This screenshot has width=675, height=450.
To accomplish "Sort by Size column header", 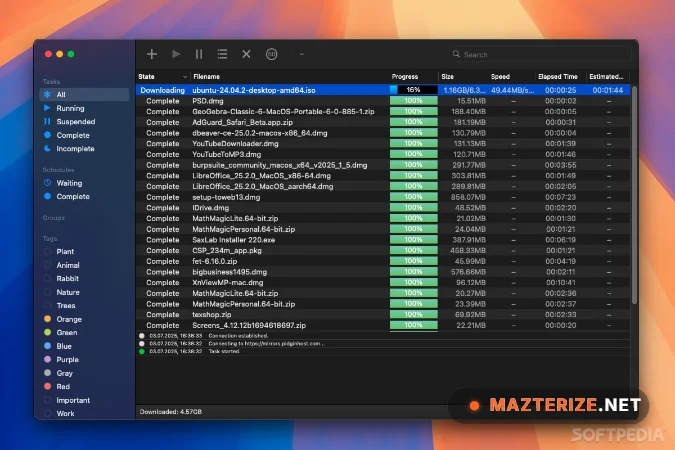I will click(x=463, y=77).
